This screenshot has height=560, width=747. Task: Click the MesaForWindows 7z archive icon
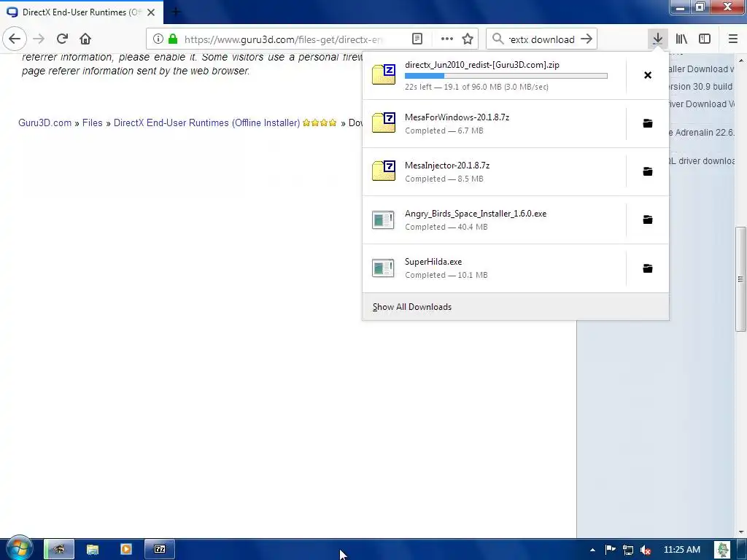(x=384, y=122)
